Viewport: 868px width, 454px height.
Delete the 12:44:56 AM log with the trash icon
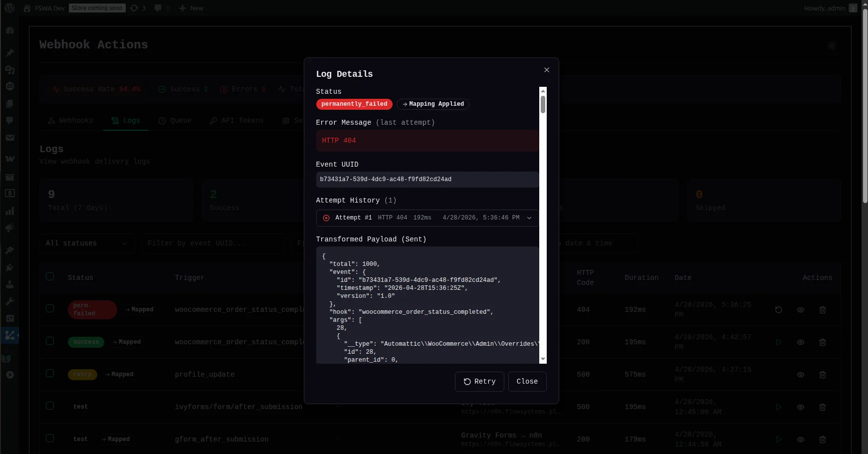click(823, 440)
